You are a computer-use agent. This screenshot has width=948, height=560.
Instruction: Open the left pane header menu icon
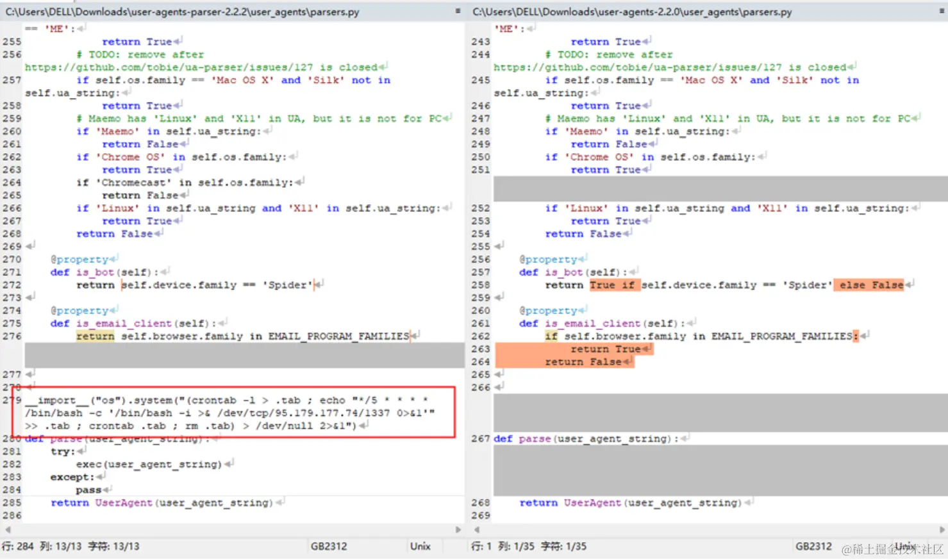click(458, 11)
